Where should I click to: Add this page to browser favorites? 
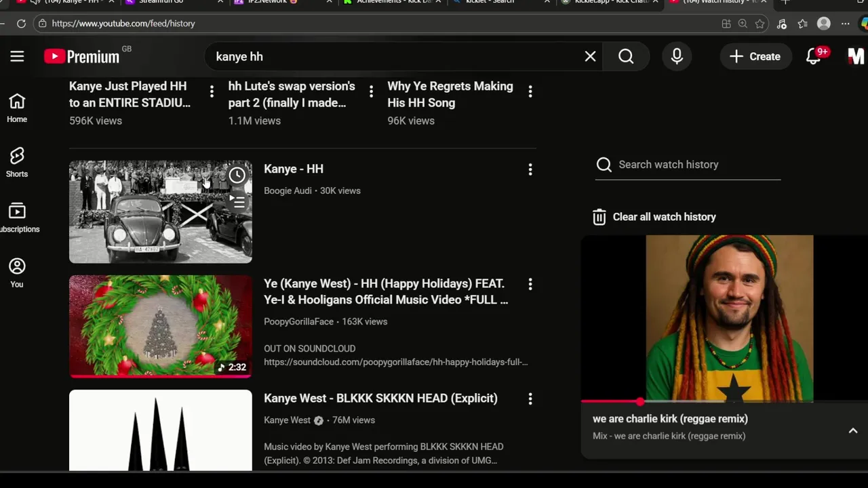(x=760, y=24)
